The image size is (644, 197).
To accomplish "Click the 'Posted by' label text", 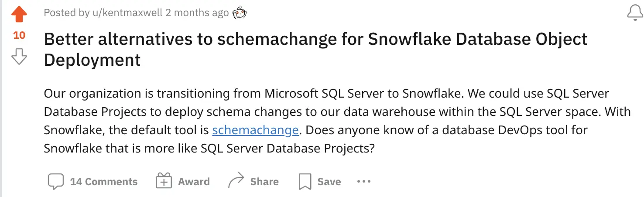I will coord(66,13).
